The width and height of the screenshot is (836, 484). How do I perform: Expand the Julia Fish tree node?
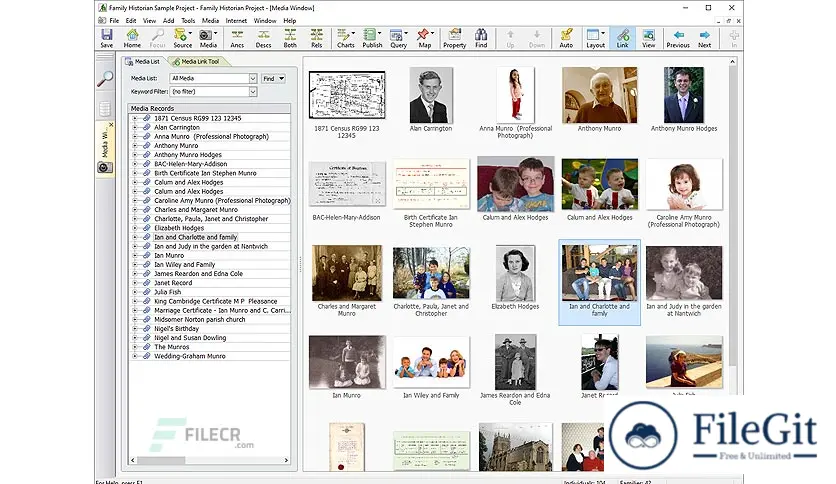[135, 292]
